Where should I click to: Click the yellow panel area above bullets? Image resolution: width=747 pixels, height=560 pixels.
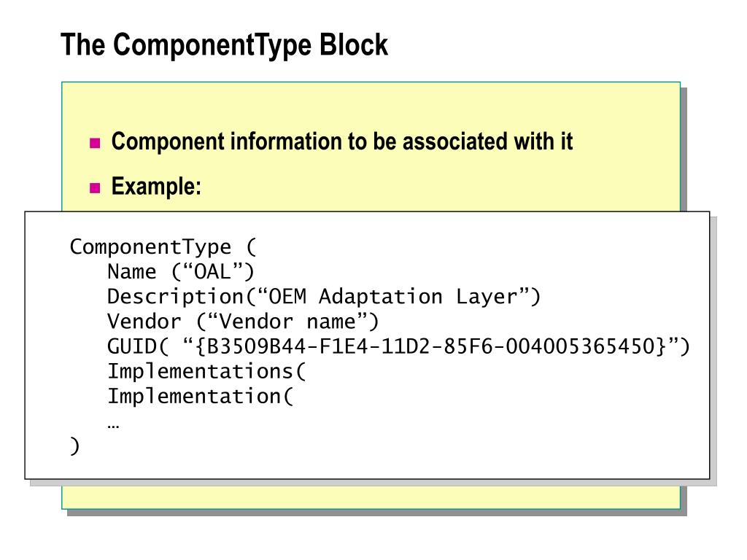[x=371, y=106]
